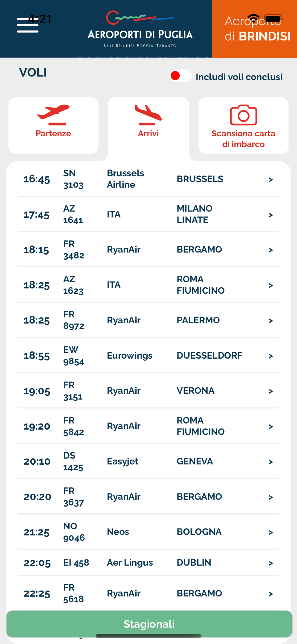This screenshot has height=644, width=297.
Task: Expand Milano Linate AZ 1641 arrow
Action: pyautogui.click(x=271, y=215)
